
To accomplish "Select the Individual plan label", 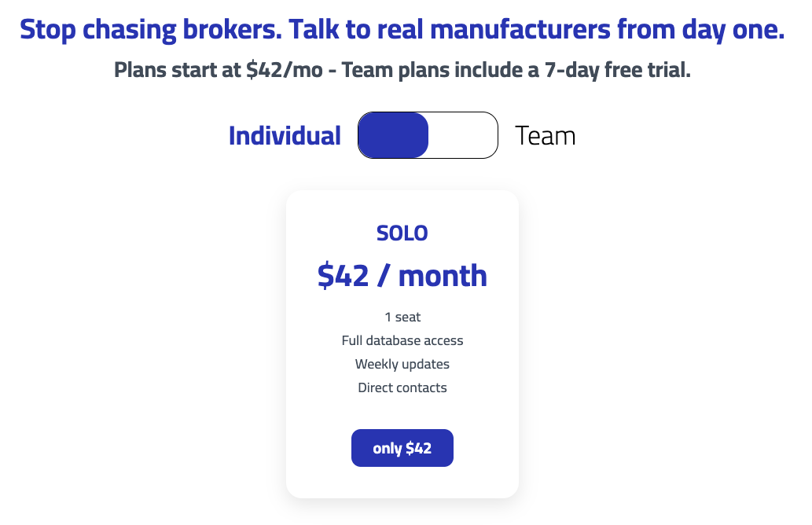I will (x=285, y=136).
